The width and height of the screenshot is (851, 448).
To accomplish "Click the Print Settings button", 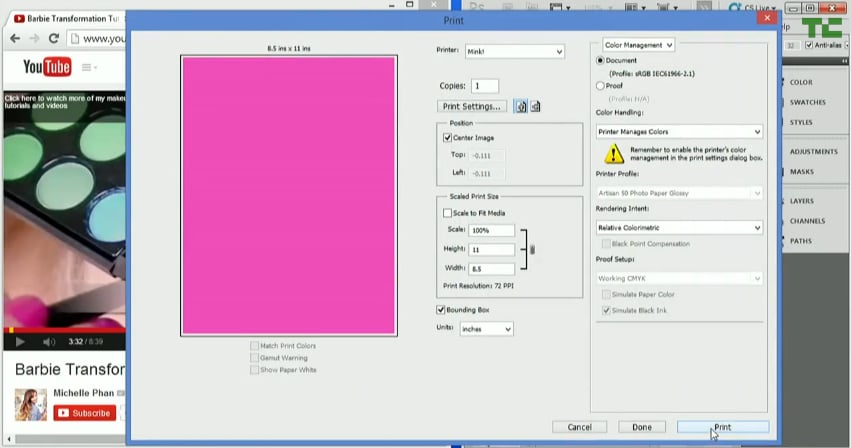I will pos(473,106).
